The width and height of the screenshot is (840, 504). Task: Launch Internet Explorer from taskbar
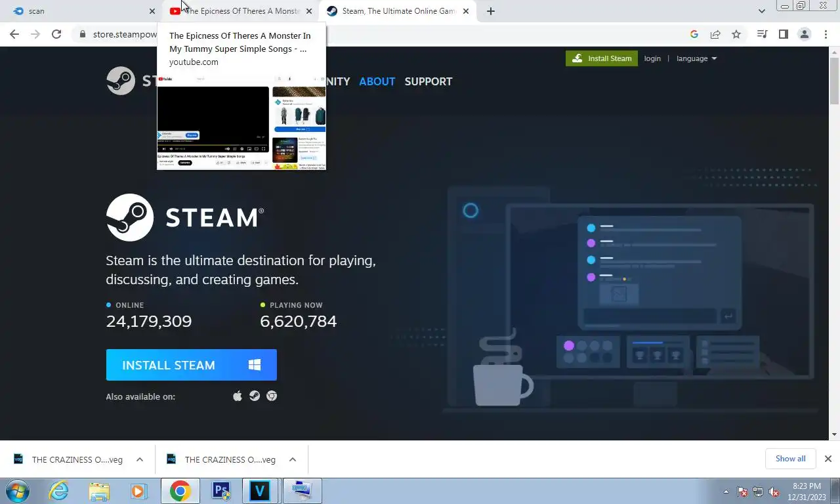pyautogui.click(x=59, y=491)
